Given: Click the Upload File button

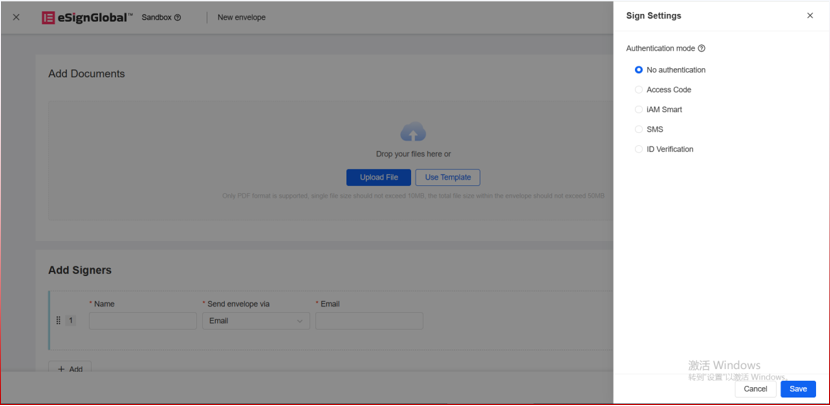Looking at the screenshot, I should coord(378,177).
